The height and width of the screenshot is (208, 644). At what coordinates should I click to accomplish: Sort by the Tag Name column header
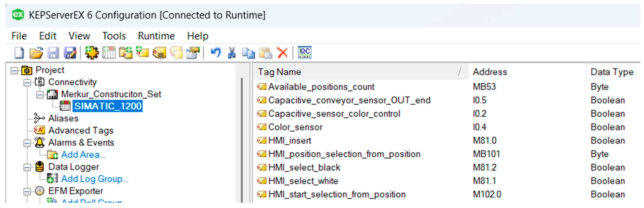pos(361,72)
